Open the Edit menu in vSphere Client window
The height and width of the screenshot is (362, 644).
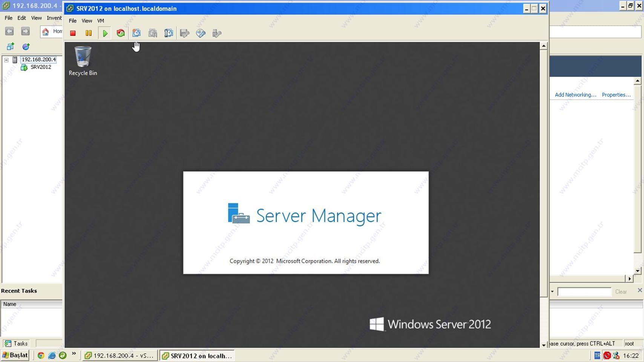[x=21, y=18]
